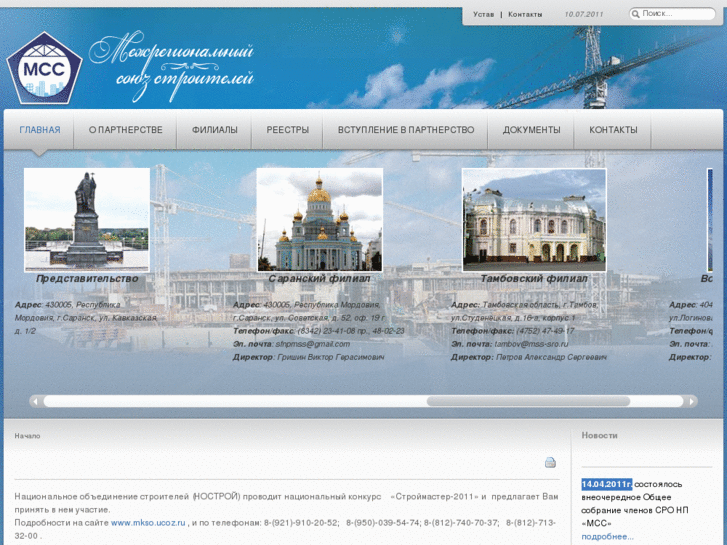Screen dimensions: 727x545
Task: Click the horizontal carousel scrollbar thumb
Action: click(528, 401)
